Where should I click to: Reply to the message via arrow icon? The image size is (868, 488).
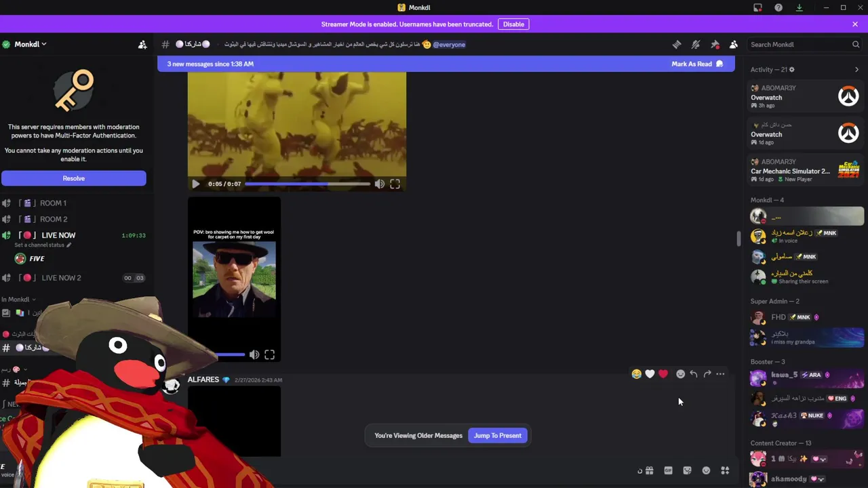694,374
